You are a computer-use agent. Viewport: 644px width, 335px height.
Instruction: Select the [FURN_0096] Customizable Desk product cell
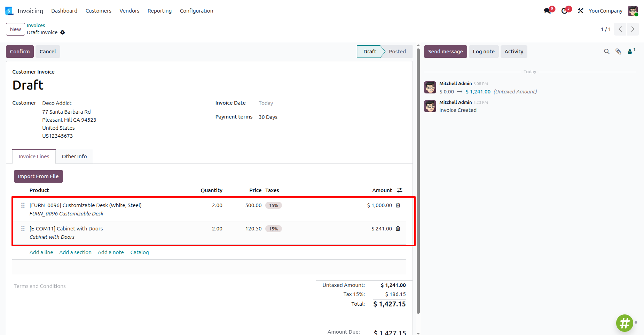click(x=86, y=209)
